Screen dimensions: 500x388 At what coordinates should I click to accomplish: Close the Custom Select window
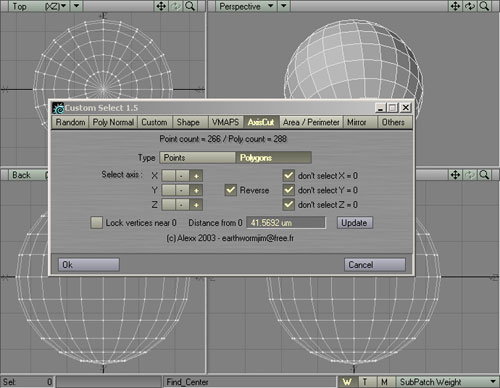tap(406, 108)
